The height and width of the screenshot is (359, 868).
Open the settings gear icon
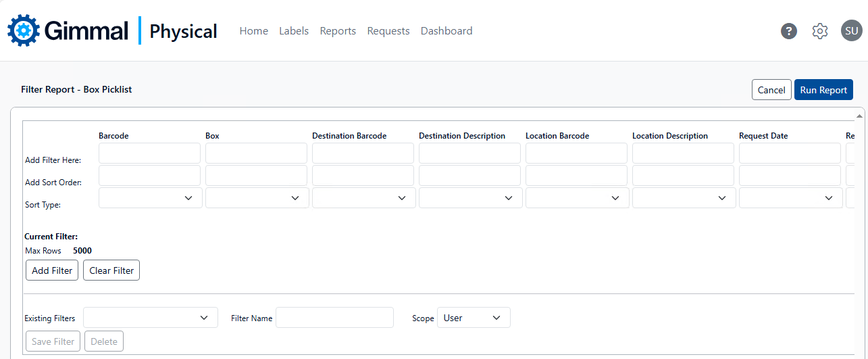819,31
